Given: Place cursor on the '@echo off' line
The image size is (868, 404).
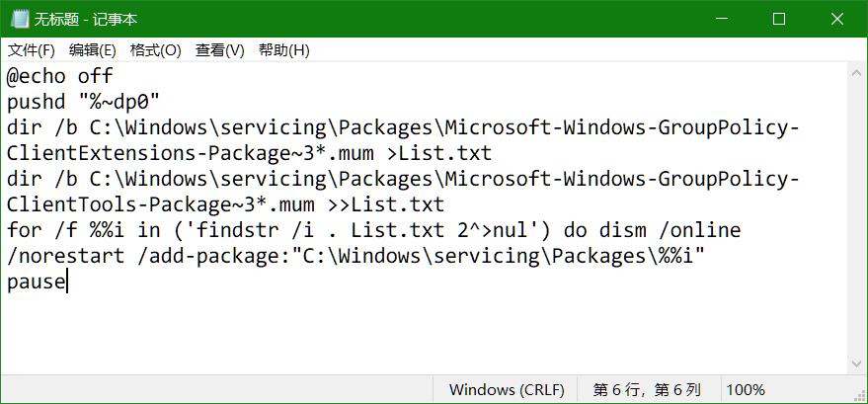Looking at the screenshot, I should 60,76.
